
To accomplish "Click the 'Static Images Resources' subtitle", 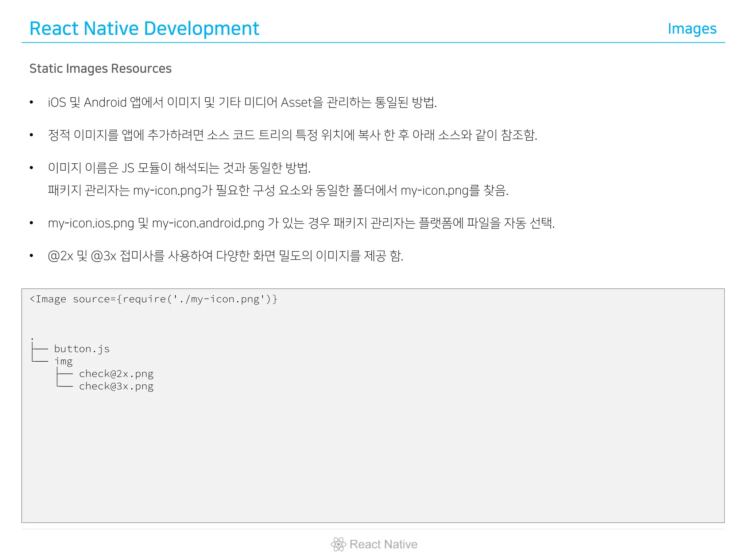I will 100,69.
